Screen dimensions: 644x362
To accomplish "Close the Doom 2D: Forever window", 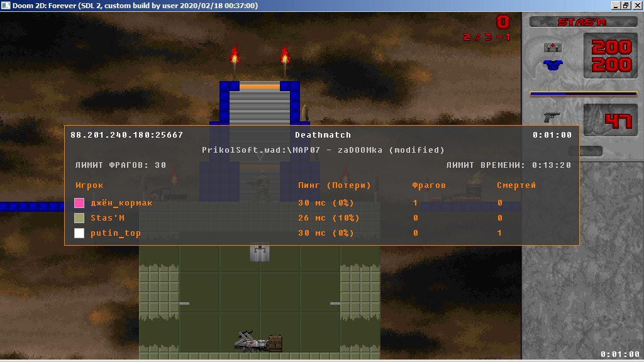I will coord(637,5).
